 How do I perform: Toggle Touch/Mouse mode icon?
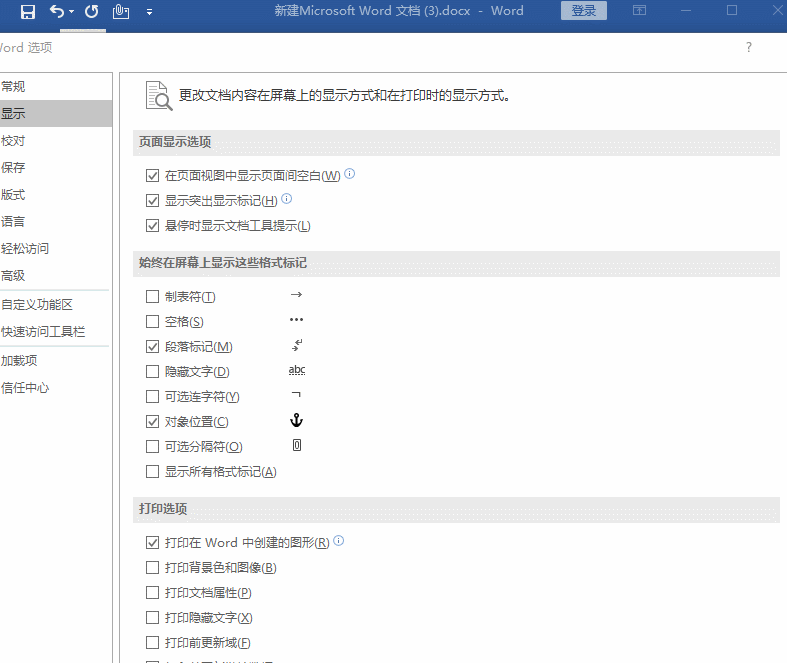point(122,12)
